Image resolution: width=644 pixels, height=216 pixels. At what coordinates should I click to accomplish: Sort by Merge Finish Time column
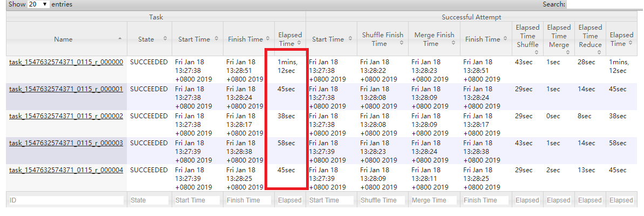tap(435, 39)
